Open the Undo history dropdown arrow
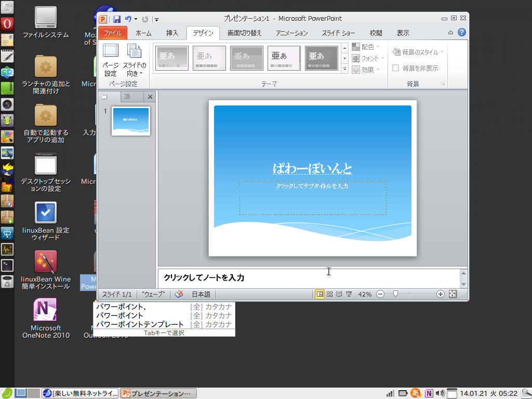 coord(136,19)
